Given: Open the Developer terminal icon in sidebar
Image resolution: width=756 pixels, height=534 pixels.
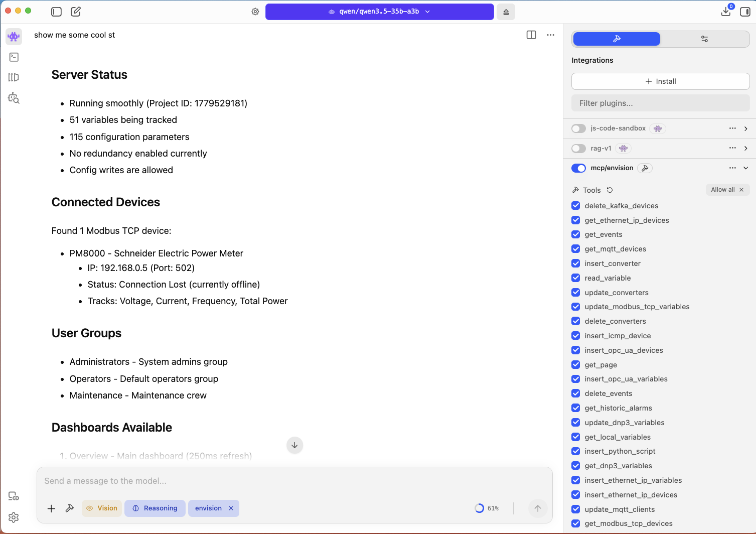Looking at the screenshot, I should [14, 57].
